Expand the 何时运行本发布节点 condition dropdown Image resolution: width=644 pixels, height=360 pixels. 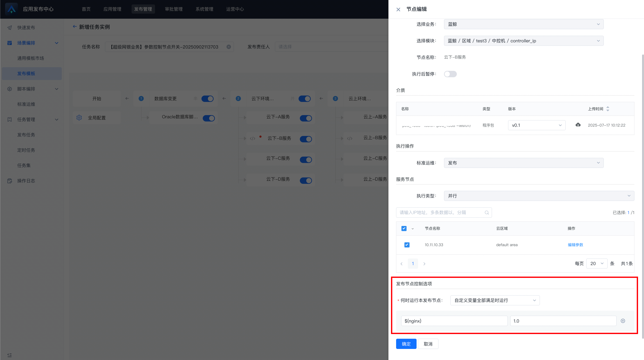pyautogui.click(x=495, y=300)
